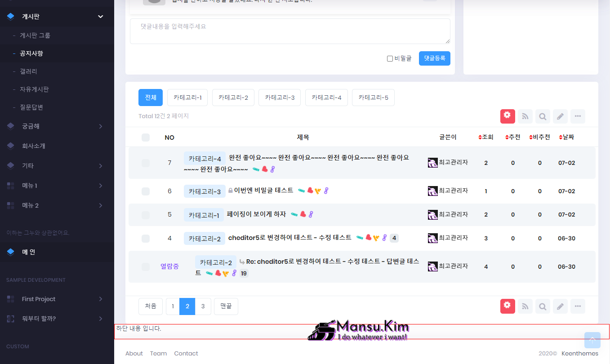The image size is (610, 364).
Task: Click the pencil write icon above the list
Action: pyautogui.click(x=560, y=116)
